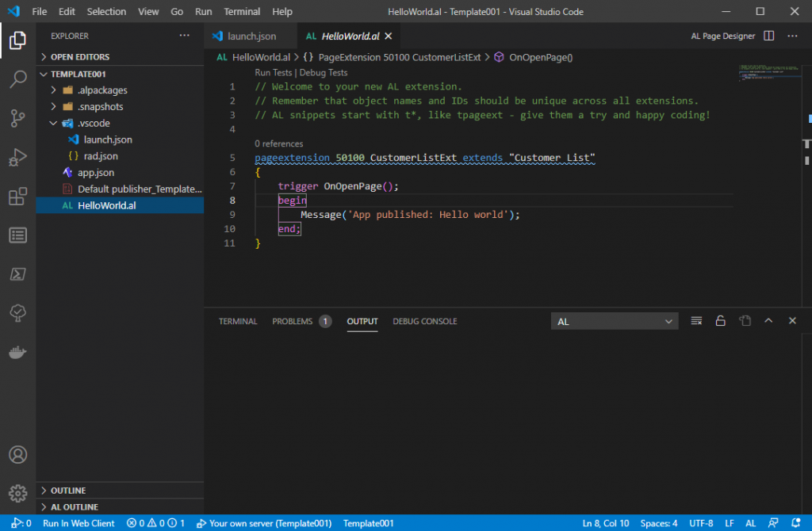Open the Run menu
The height and width of the screenshot is (531, 812).
click(x=204, y=11)
